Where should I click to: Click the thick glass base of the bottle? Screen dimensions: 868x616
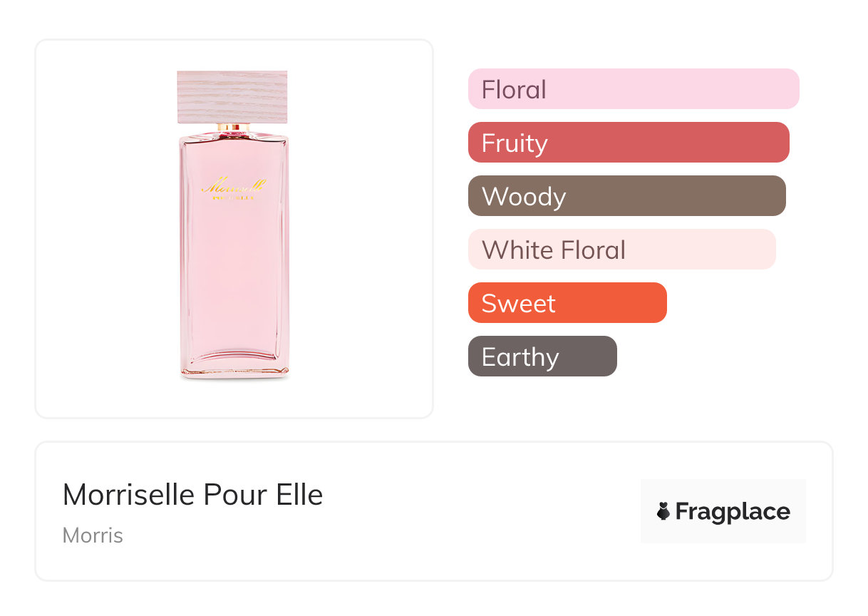pyautogui.click(x=234, y=364)
